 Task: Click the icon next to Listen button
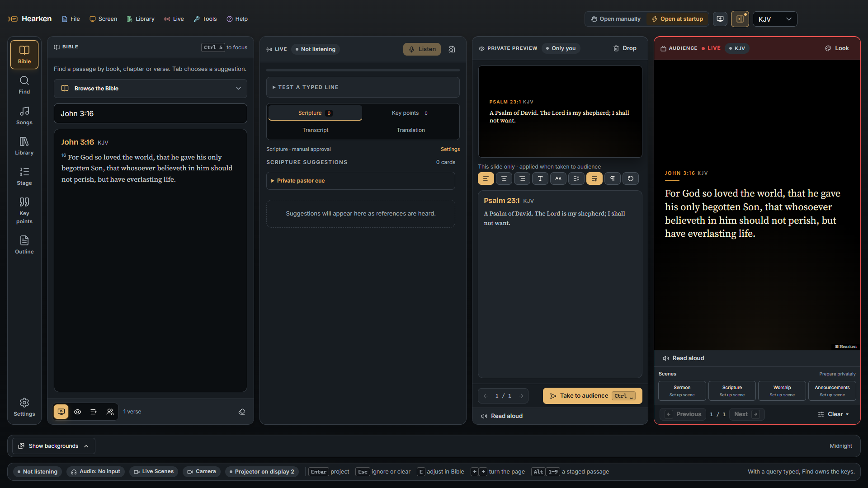452,49
